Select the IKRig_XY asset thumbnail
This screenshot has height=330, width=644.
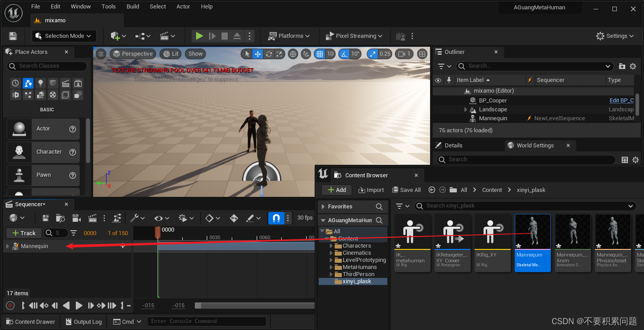click(492, 243)
